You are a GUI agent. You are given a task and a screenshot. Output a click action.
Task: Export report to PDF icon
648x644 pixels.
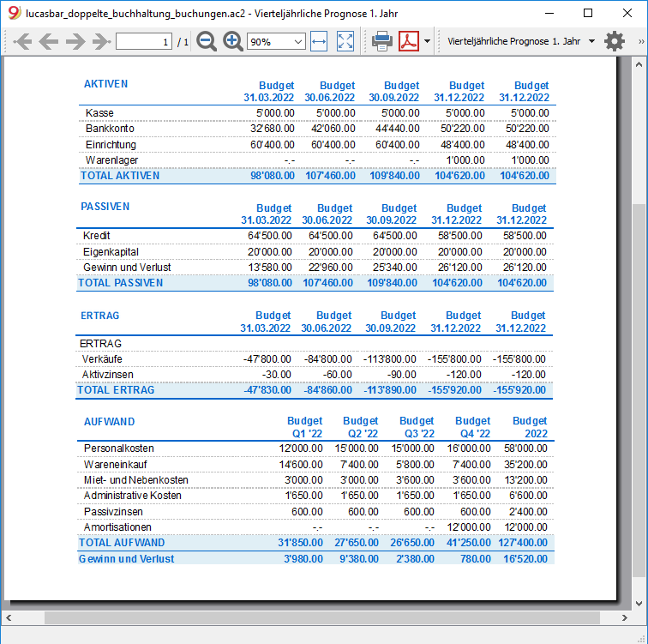[409, 41]
